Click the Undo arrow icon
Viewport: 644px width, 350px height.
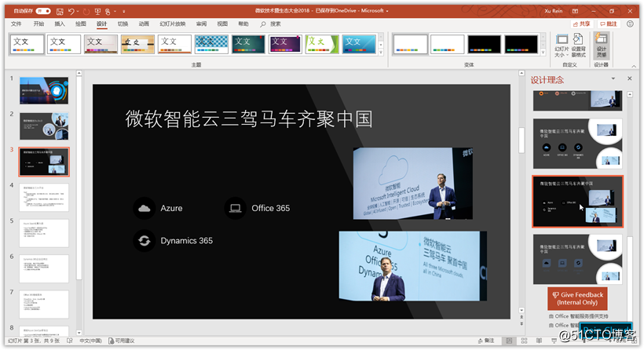point(71,12)
